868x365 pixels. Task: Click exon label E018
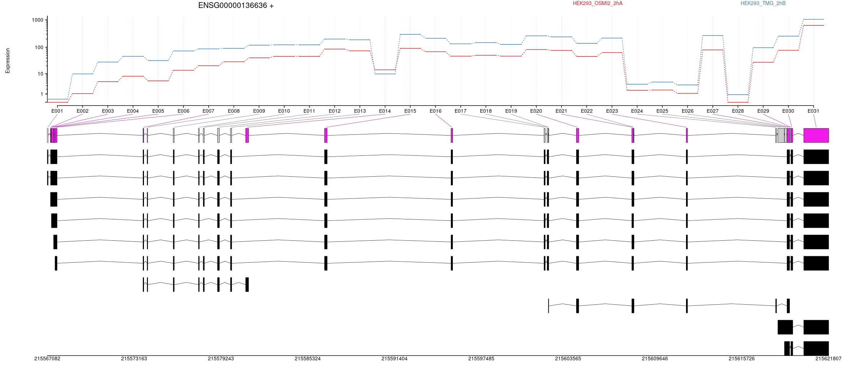486,111
